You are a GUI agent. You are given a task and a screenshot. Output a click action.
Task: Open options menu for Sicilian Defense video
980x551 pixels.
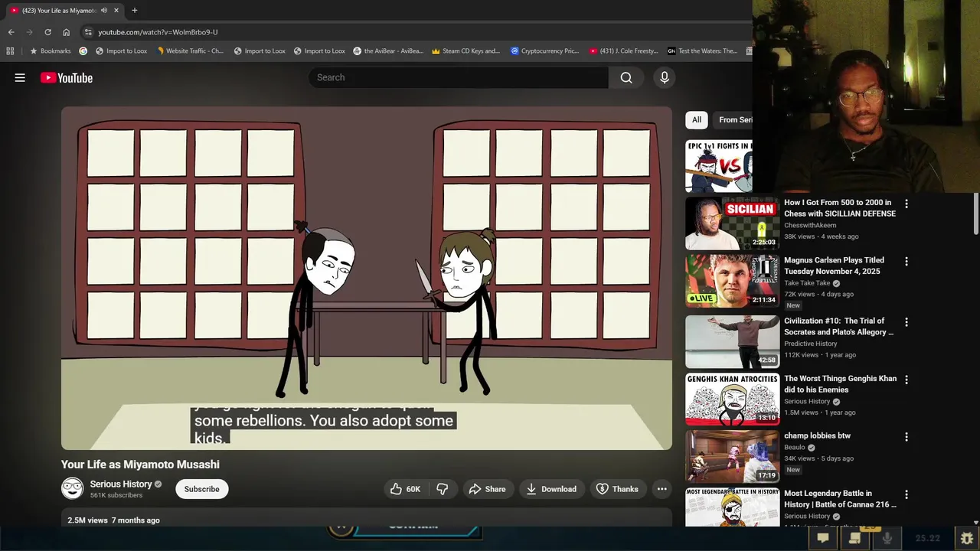coord(906,204)
